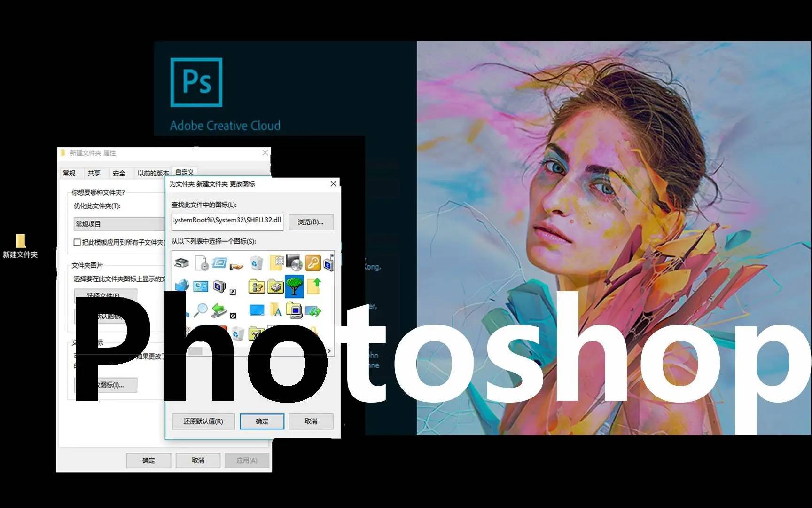Click the icon list scroll right arrow
This screenshot has height=508, width=812.
point(329,351)
